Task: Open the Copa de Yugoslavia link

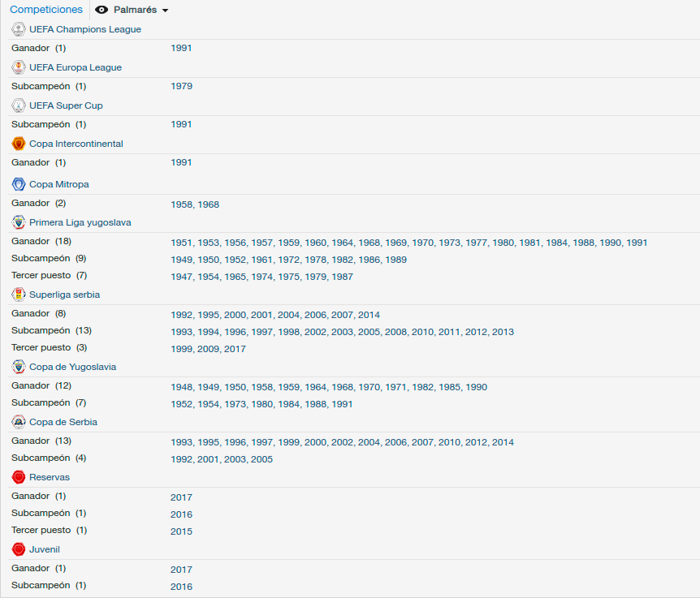Action: [x=73, y=367]
